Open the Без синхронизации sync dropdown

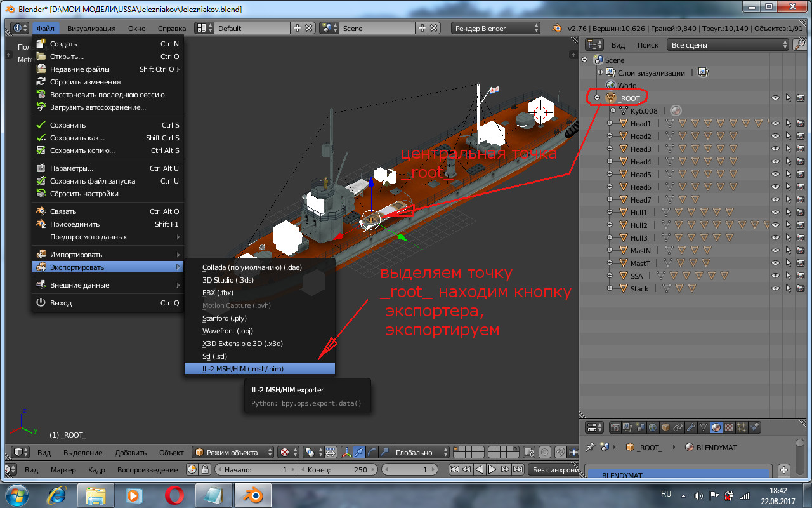coord(553,470)
